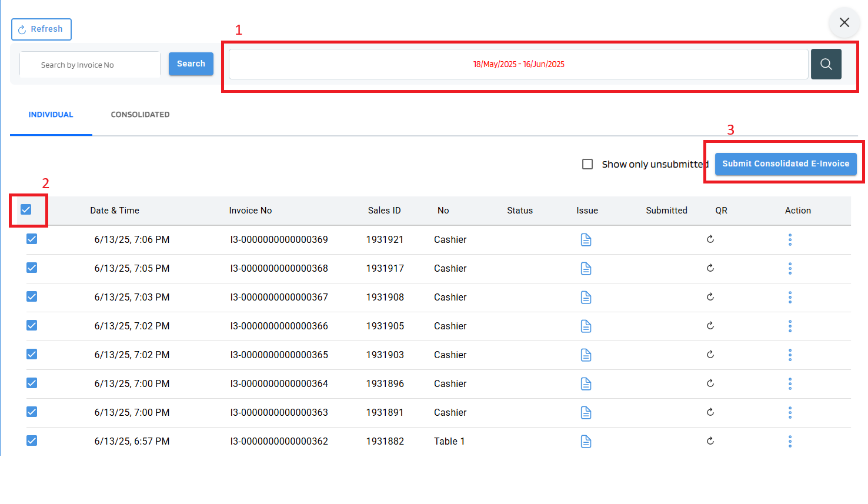
Task: Open issue document for invoice I3-0000000000000369
Action: click(586, 239)
